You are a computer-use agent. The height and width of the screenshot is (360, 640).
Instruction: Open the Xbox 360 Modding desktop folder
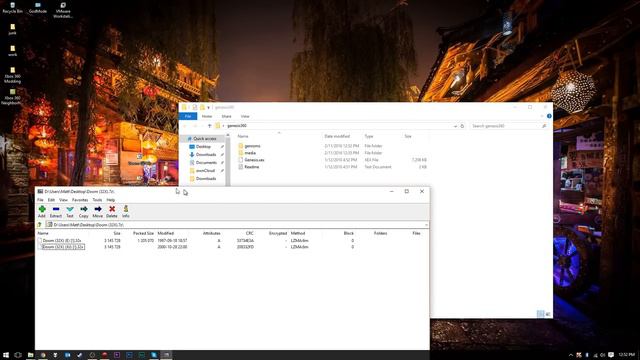point(12,75)
